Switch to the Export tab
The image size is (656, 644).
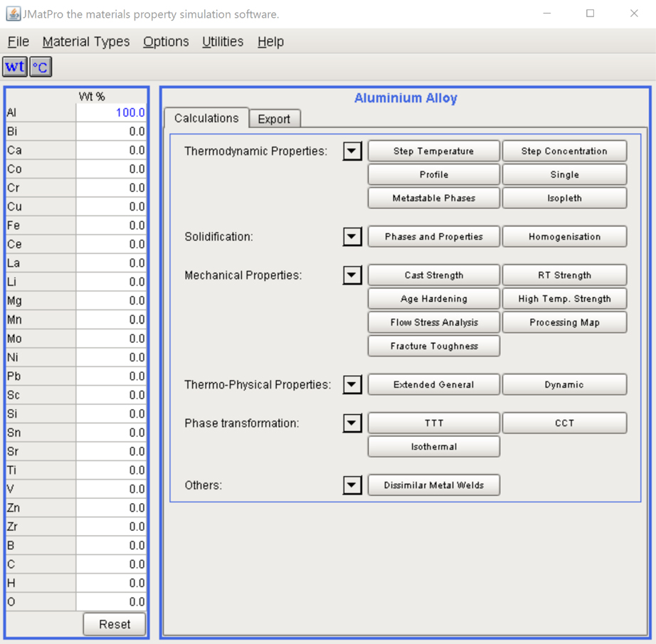tap(274, 119)
